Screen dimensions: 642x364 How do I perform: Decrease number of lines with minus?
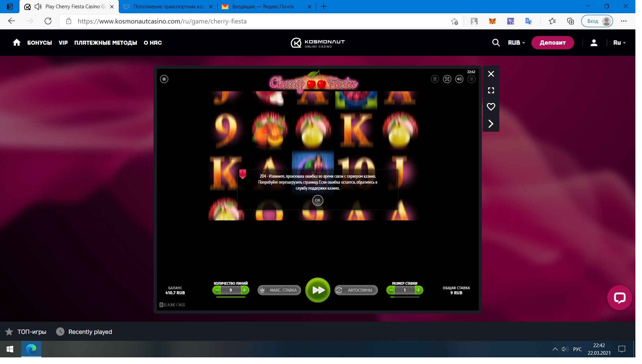217,290
